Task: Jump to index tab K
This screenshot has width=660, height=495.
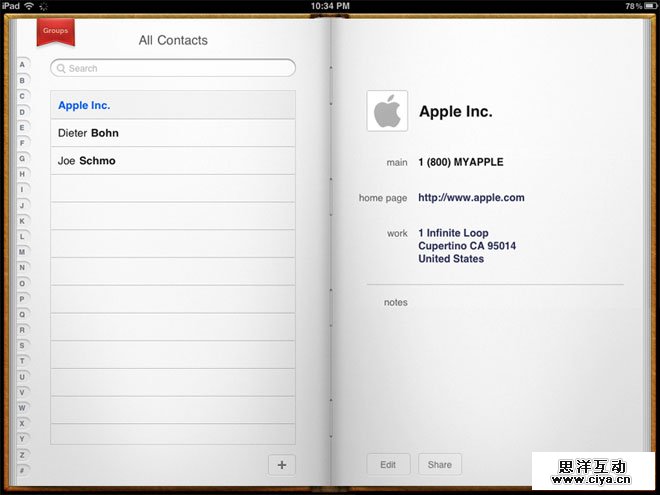Action: point(23,221)
